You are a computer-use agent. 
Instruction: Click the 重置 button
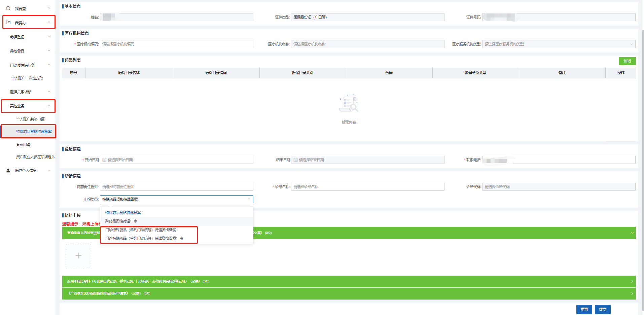click(584, 309)
